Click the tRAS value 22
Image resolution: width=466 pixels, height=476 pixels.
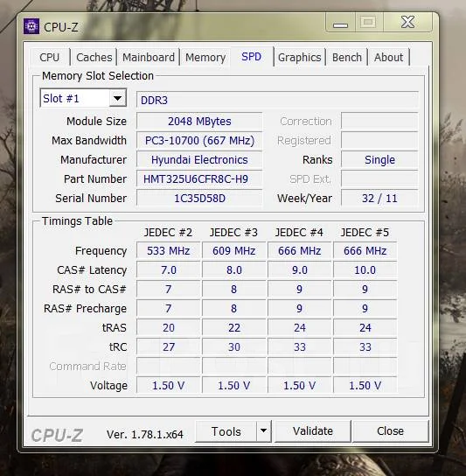(234, 327)
